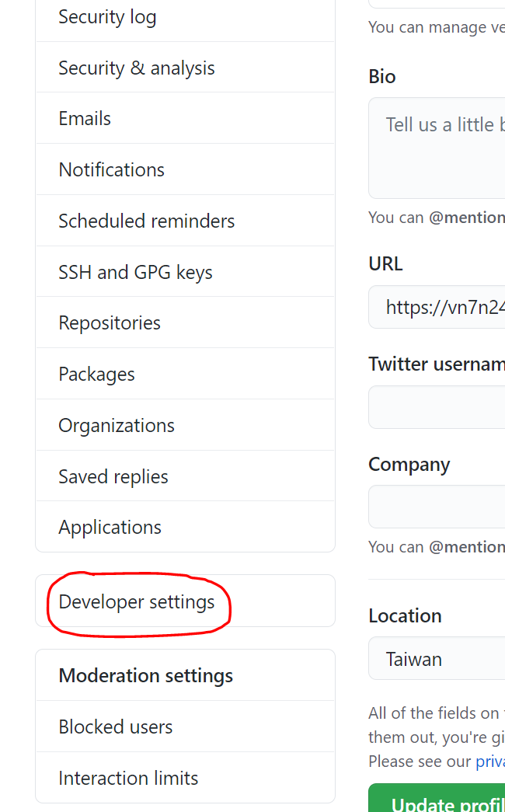Select Interaction limits option
This screenshot has width=505, height=812.
[128, 779]
